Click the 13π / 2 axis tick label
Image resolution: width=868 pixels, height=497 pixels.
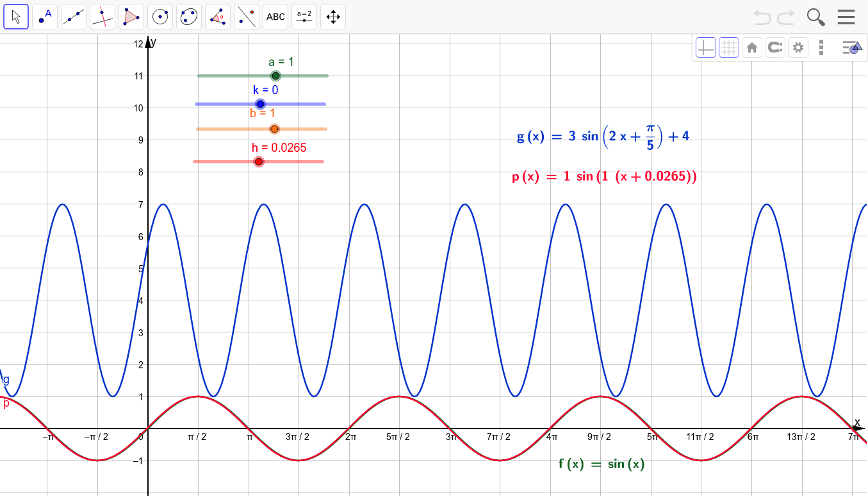tap(801, 437)
